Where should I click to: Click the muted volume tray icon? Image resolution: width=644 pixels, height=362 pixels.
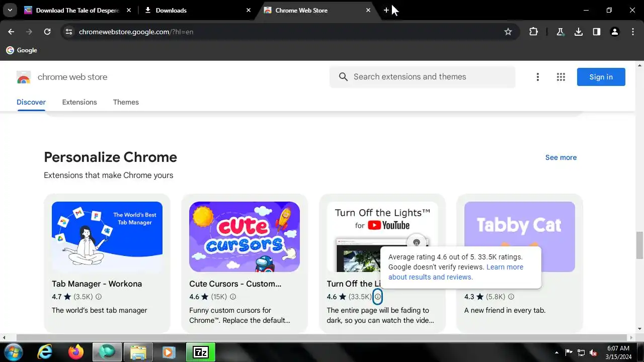coord(594,352)
